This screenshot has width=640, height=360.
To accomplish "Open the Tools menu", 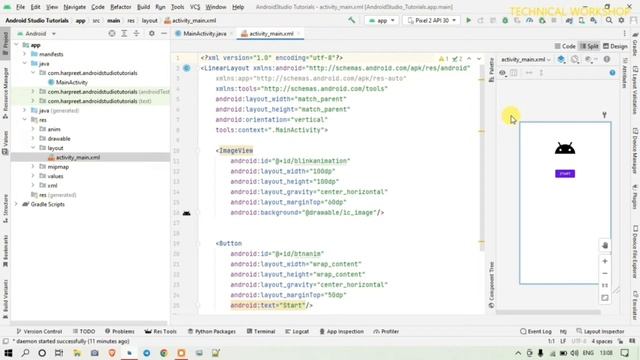I will tap(177, 7).
